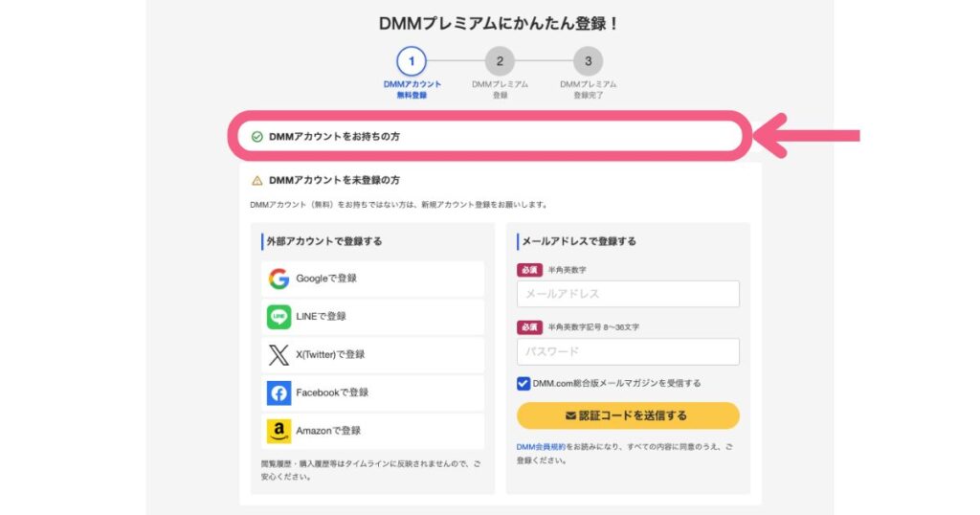Pick Amazonで登録 sign-up option
This screenshot has width=980, height=515.
pos(373,432)
